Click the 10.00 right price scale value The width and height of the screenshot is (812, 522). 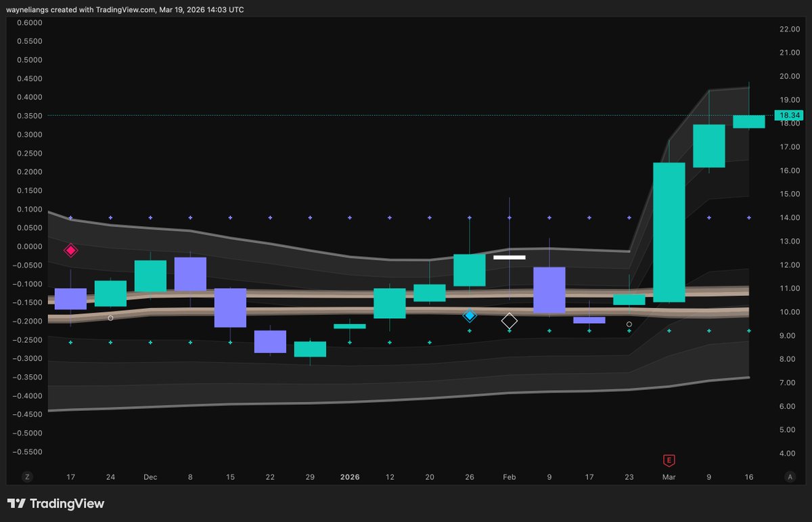tap(790, 312)
